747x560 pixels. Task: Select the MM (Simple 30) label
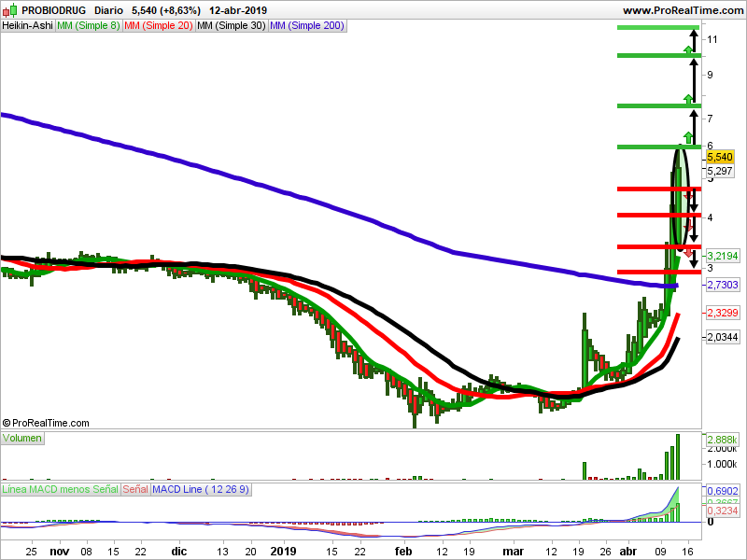tap(232, 26)
